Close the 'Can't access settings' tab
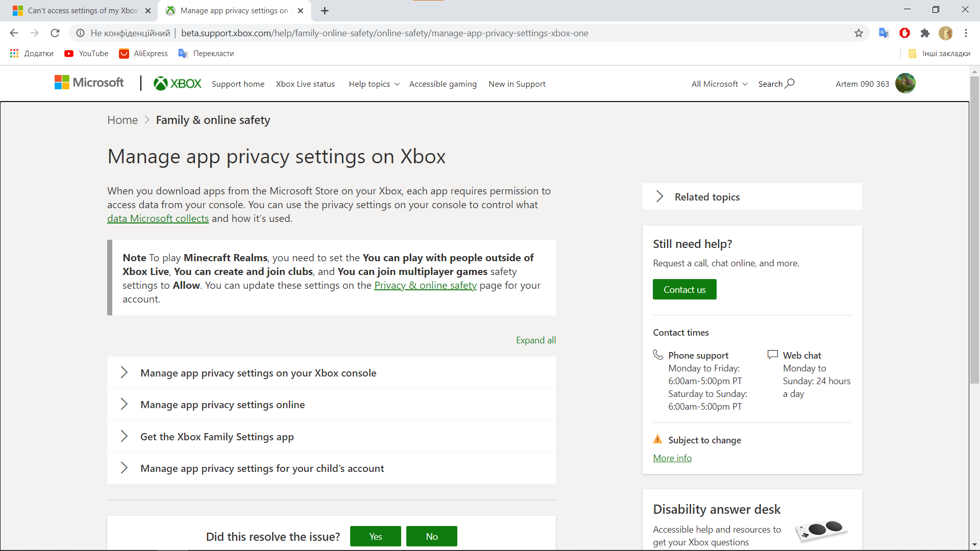This screenshot has width=980, height=551. pos(148,11)
